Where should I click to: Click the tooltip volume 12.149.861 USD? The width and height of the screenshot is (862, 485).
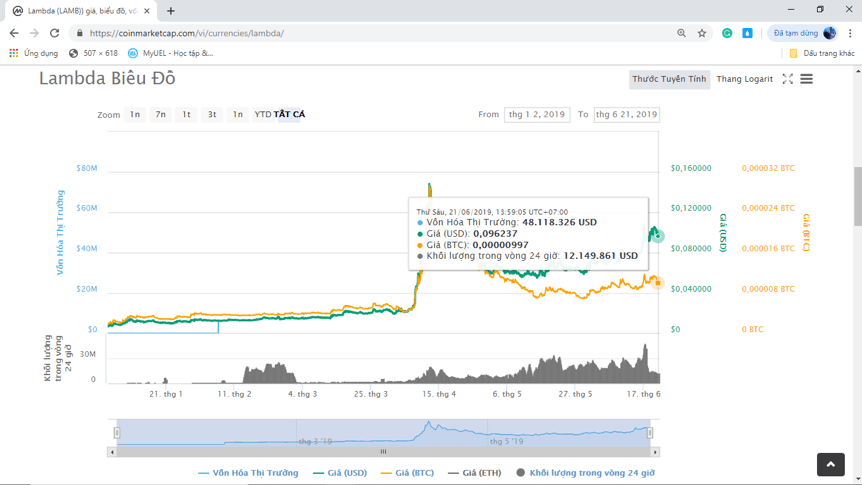[600, 256]
